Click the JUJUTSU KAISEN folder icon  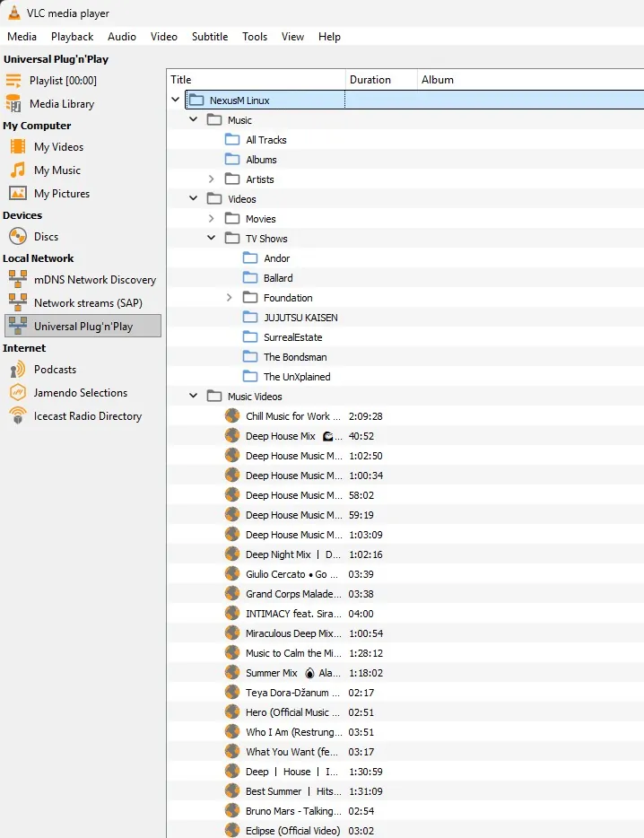[250, 318]
